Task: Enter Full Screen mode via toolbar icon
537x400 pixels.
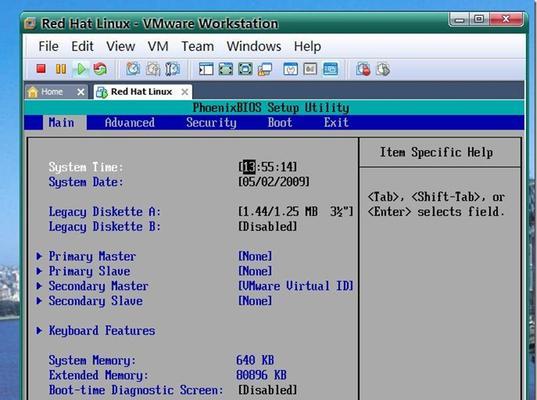Action: click(245, 69)
